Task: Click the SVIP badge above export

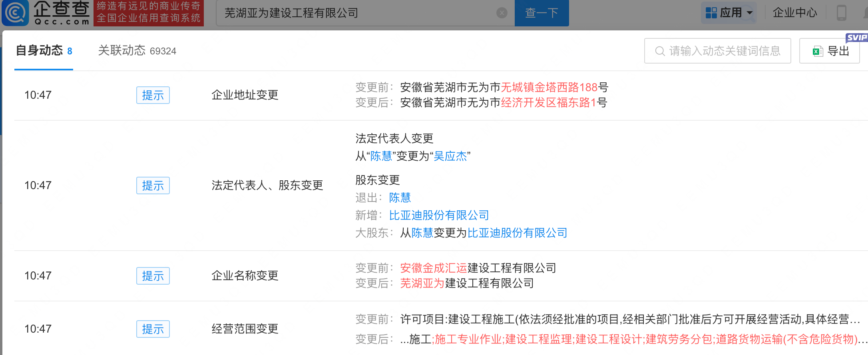Action: [856, 38]
